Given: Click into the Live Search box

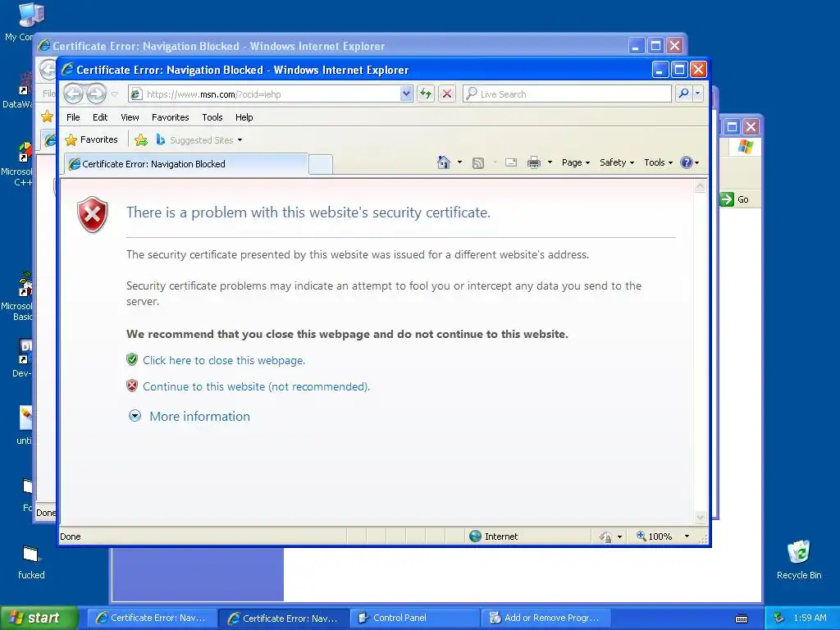Looking at the screenshot, I should [x=567, y=94].
